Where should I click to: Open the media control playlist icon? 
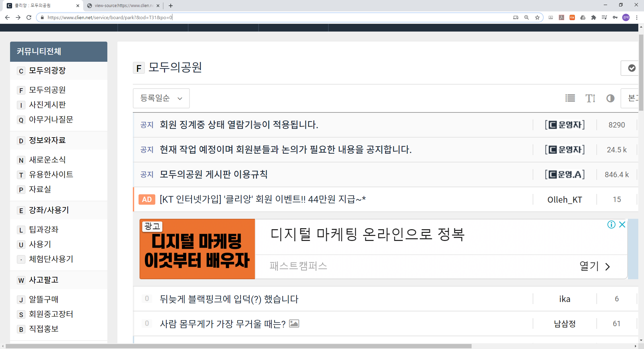pos(604,17)
